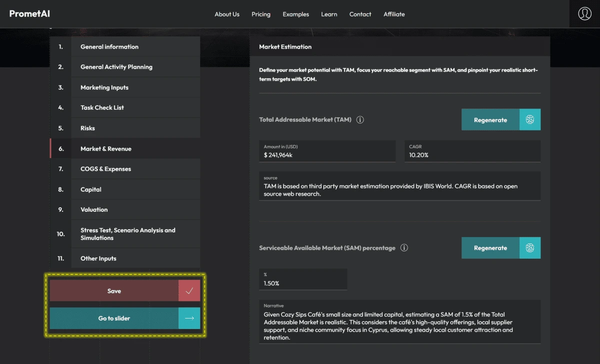Click the checkmark icon on Save
The width and height of the screenshot is (600, 364).
click(189, 291)
